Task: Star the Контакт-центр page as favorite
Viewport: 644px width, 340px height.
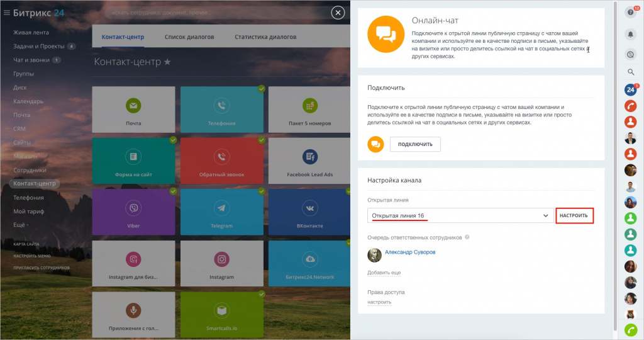Action: coord(167,62)
